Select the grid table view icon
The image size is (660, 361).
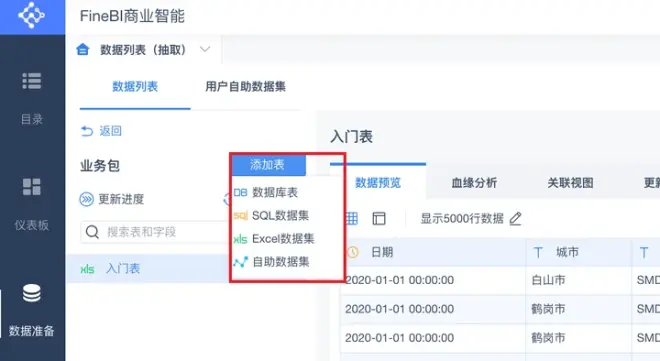coord(351,218)
